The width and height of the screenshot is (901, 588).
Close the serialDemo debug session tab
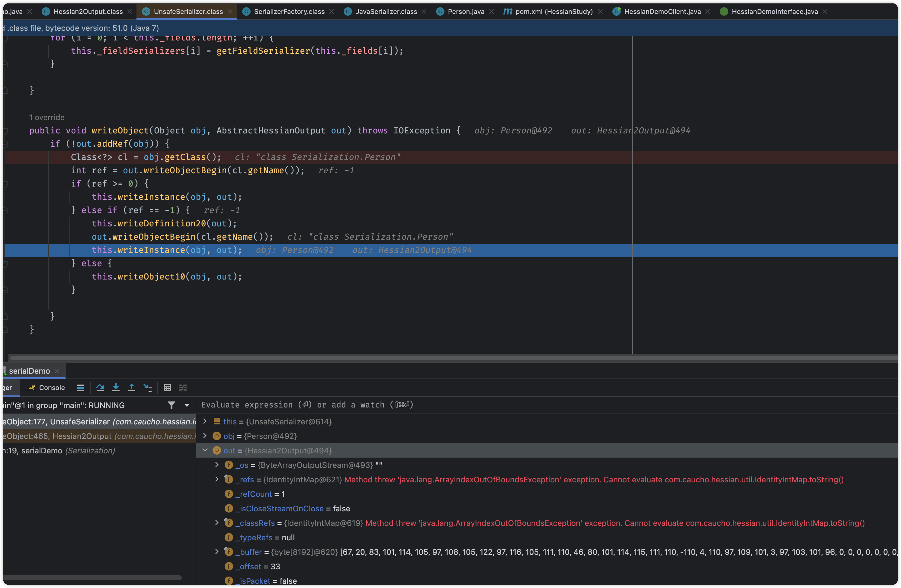point(57,371)
